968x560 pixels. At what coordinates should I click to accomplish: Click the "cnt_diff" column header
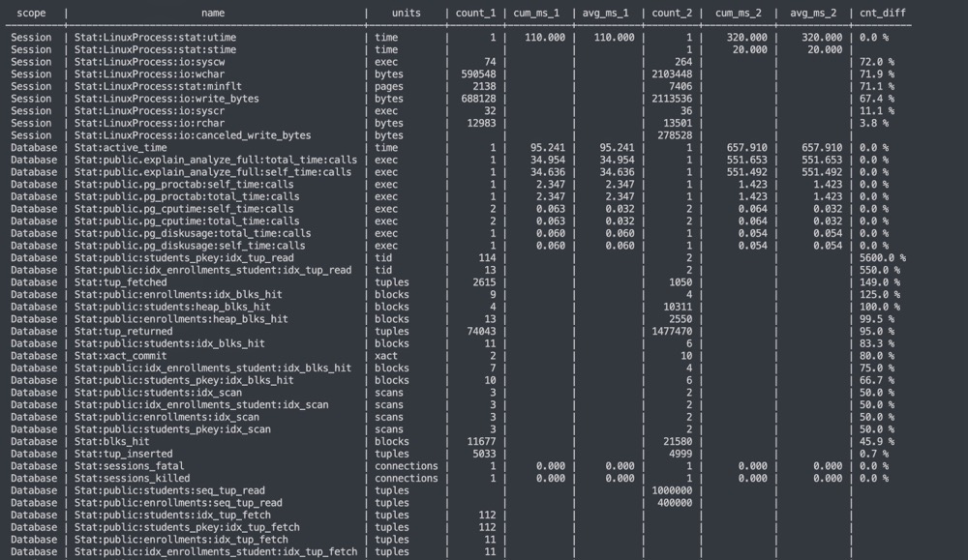coord(880,13)
